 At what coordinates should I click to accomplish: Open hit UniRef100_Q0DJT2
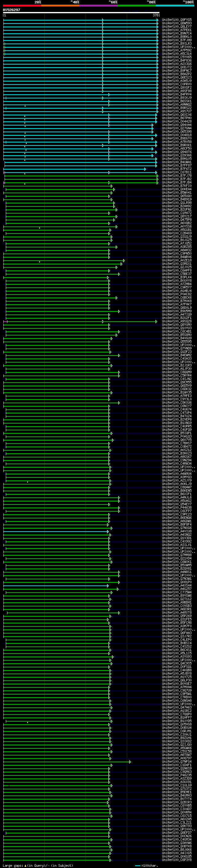(176, 67)
